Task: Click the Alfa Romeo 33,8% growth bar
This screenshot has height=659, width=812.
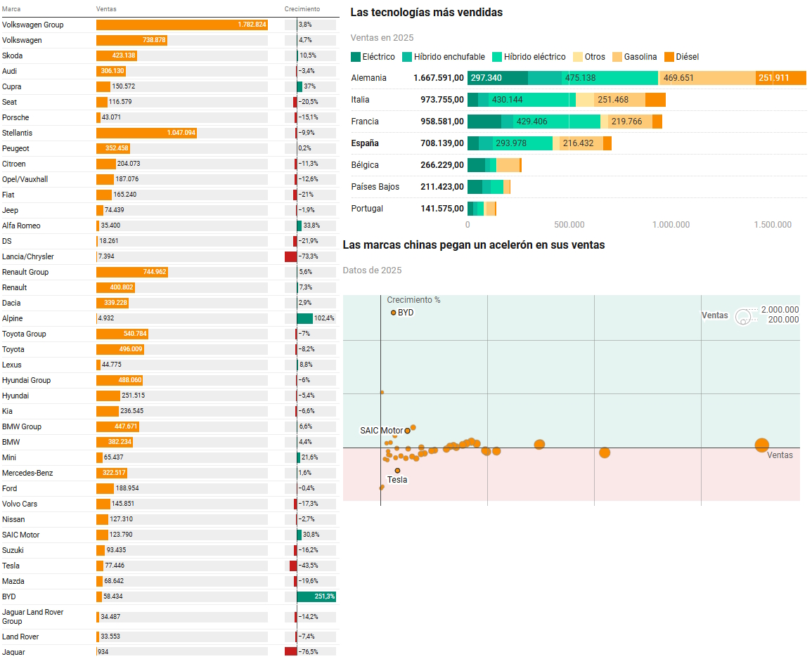Action: click(299, 226)
